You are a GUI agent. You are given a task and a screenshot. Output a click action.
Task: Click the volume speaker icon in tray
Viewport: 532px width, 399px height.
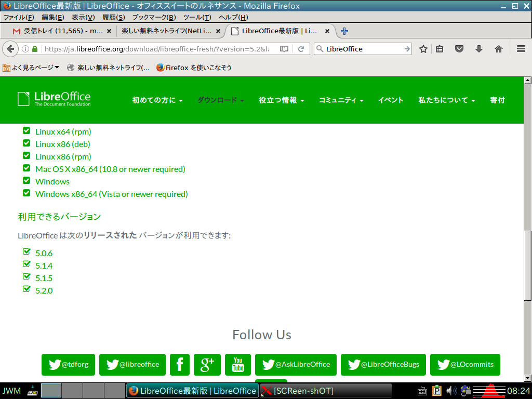click(x=451, y=391)
